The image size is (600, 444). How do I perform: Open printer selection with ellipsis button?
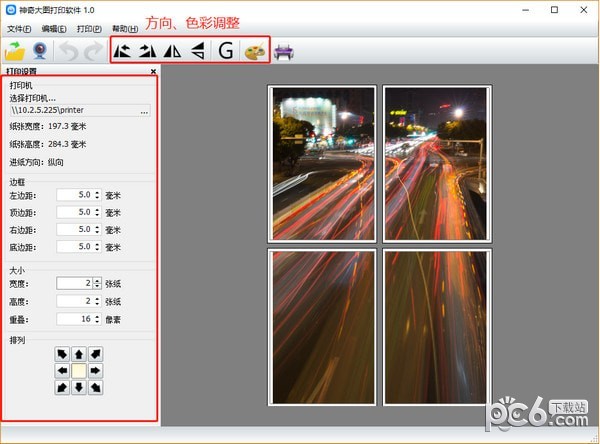145,112
